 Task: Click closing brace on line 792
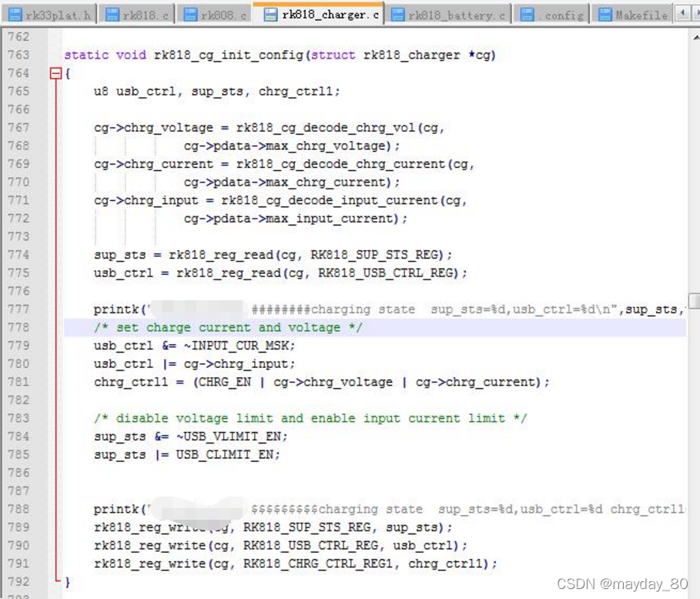pos(68,582)
